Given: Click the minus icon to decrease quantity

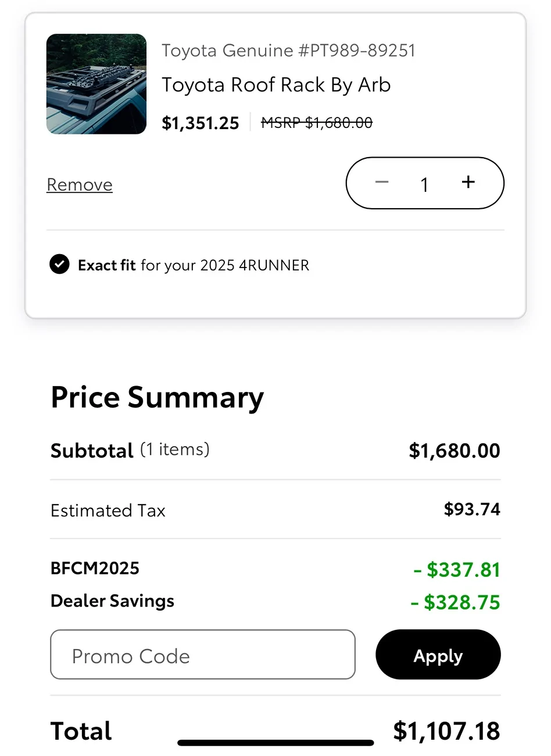Looking at the screenshot, I should (x=382, y=183).
